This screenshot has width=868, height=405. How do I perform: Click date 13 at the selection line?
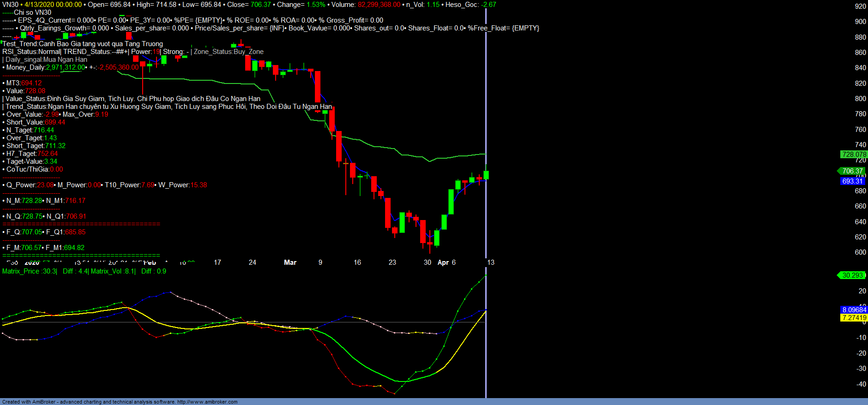(x=491, y=262)
